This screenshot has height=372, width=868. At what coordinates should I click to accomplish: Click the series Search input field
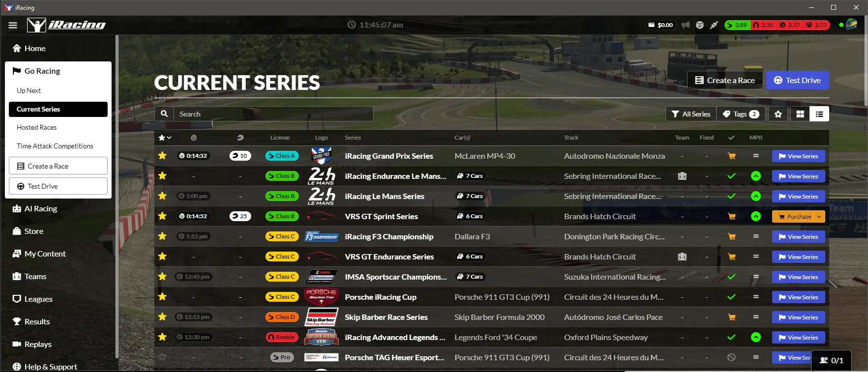tap(273, 114)
